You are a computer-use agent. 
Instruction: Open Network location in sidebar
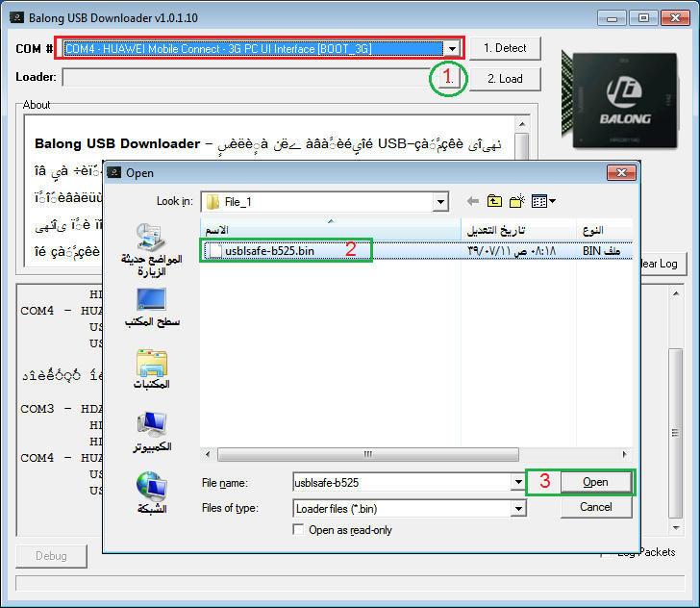[151, 493]
